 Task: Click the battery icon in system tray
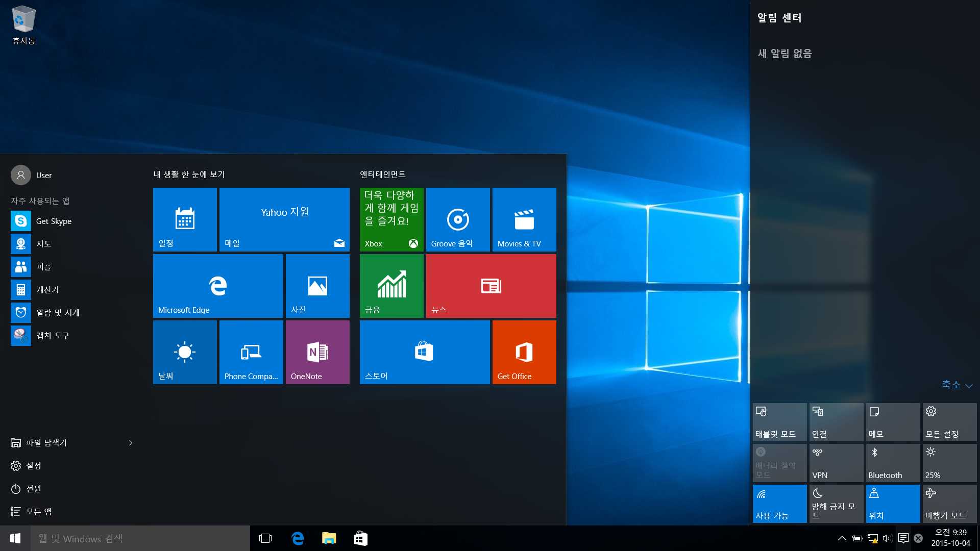857,538
